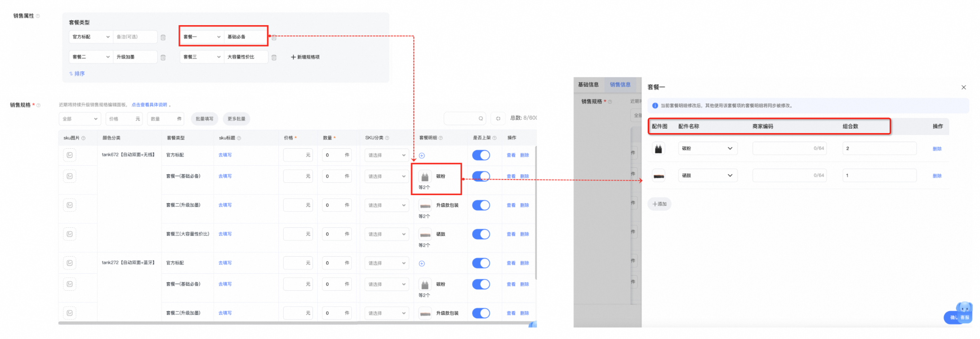This screenshot has width=980, height=339.
Task: Open the 套餐一 package type dropdown
Action: [x=202, y=37]
